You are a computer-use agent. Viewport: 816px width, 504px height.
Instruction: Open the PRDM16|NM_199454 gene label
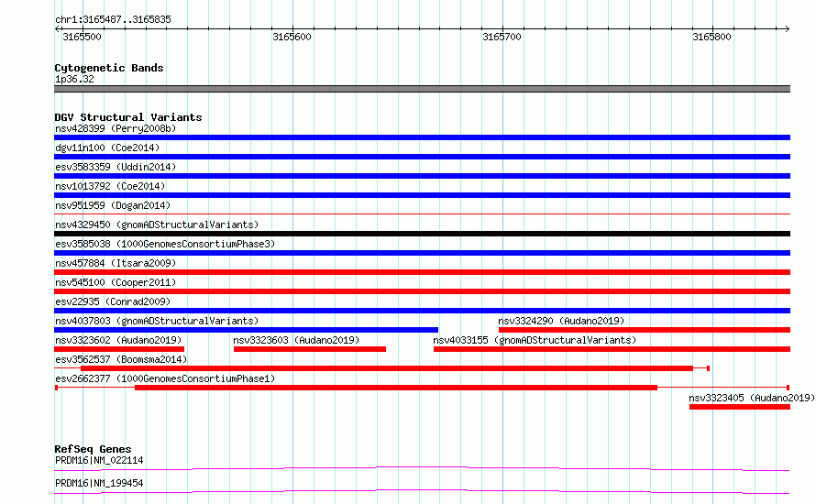click(99, 483)
